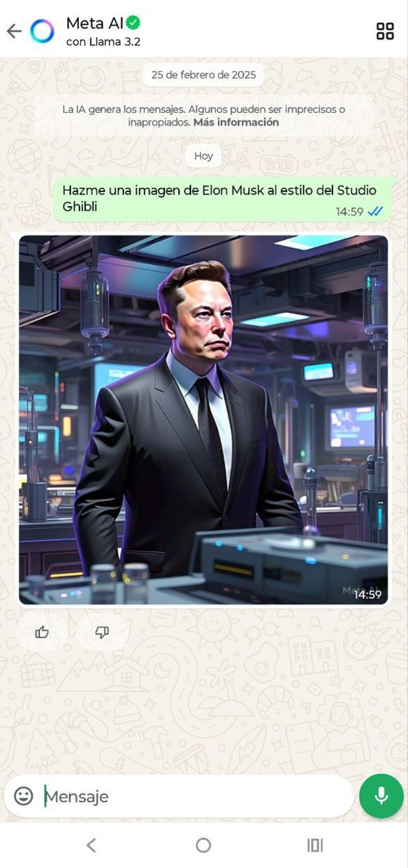This screenshot has width=408, height=868.
Task: Open the emoji picker smiley icon
Action: click(x=23, y=796)
